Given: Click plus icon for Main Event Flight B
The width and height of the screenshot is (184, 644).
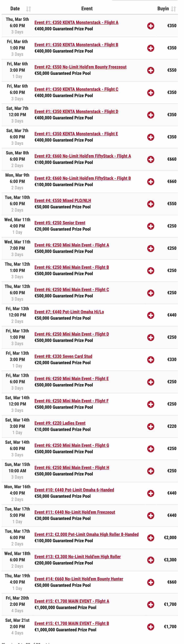Looking at the screenshot, I should coord(151,627).
